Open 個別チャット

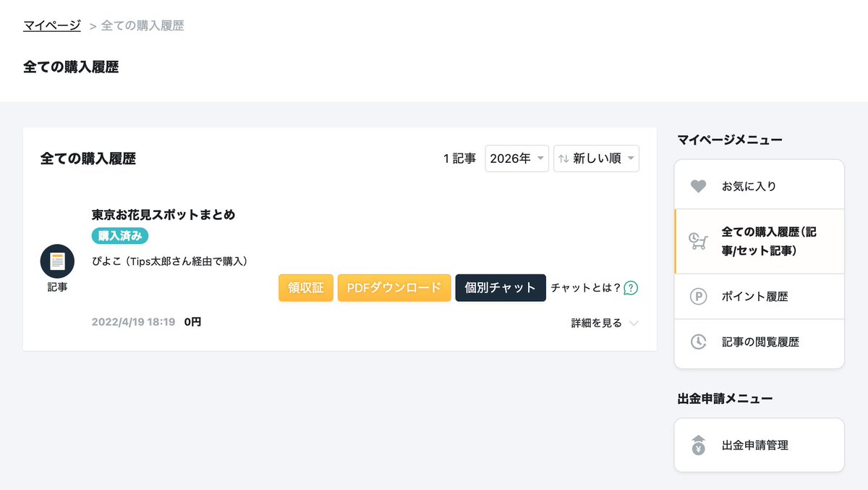click(x=501, y=288)
